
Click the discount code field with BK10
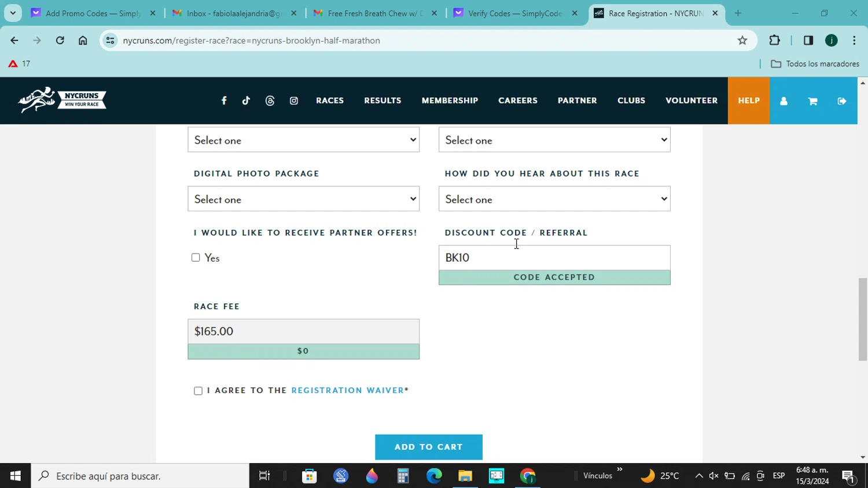click(554, 258)
